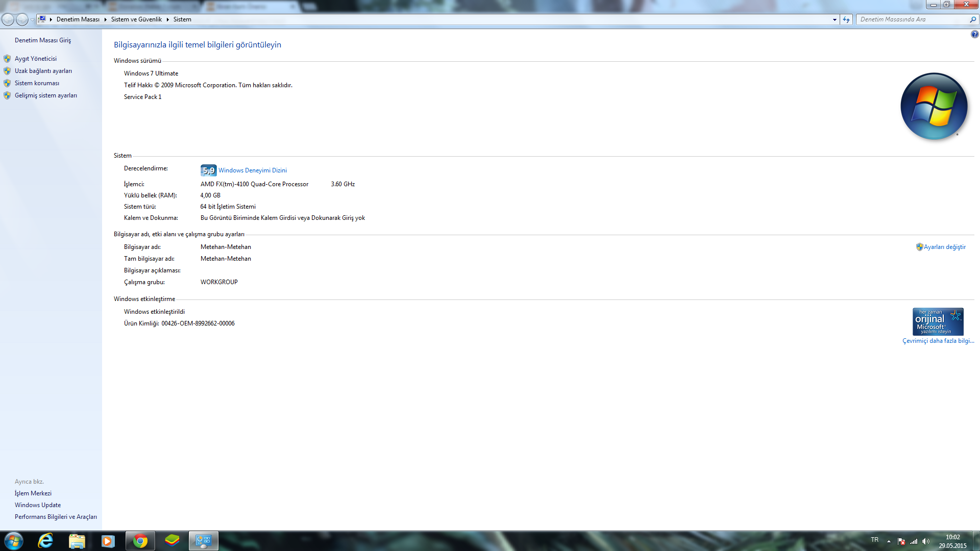The height and width of the screenshot is (551, 980).
Task: Click the help question mark icon
Action: coord(974,34)
